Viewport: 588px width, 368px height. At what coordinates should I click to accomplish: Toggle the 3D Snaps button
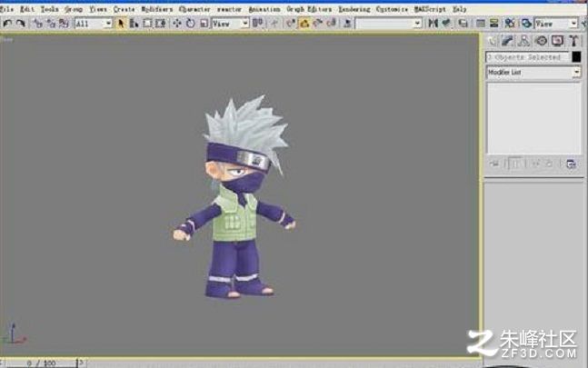point(291,24)
